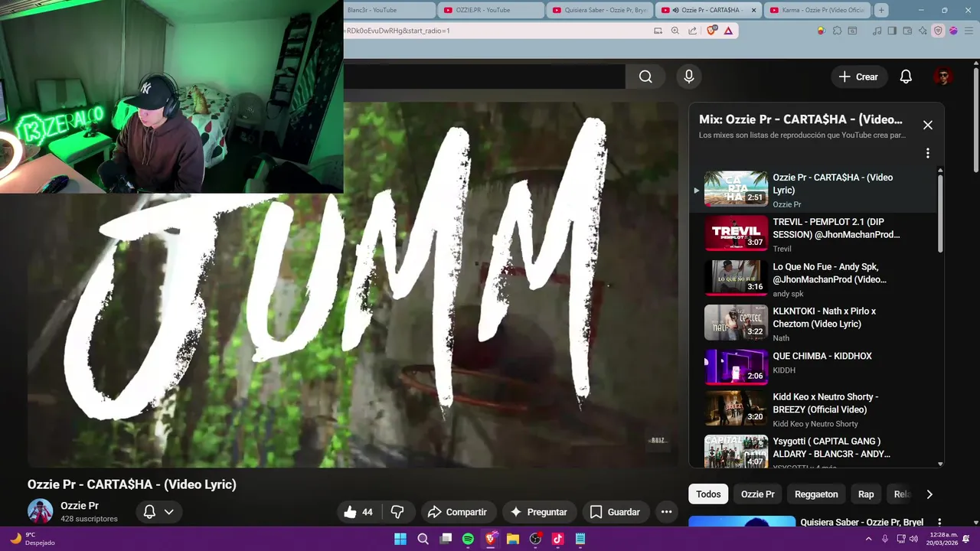Open Brave Rewards triangle icon

(728, 31)
